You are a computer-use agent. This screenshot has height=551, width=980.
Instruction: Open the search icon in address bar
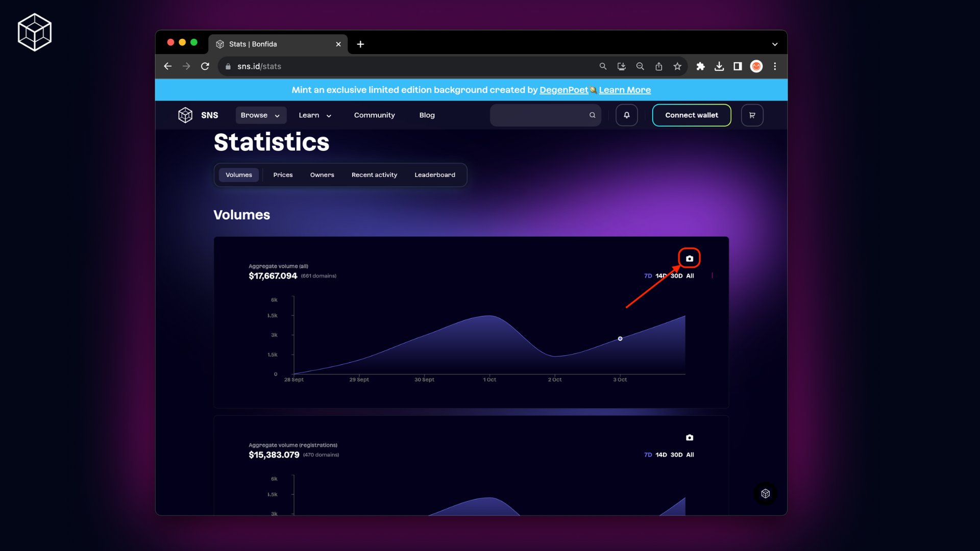[603, 66]
